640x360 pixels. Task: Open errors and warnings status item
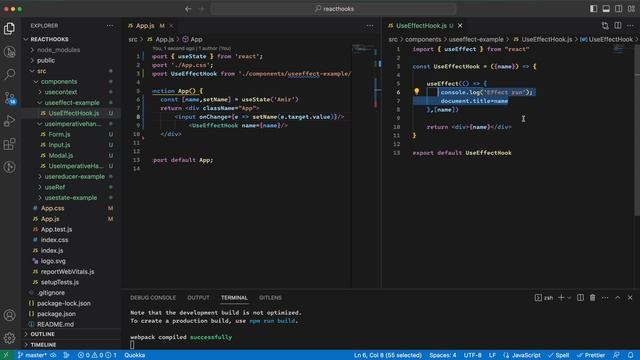point(97,355)
